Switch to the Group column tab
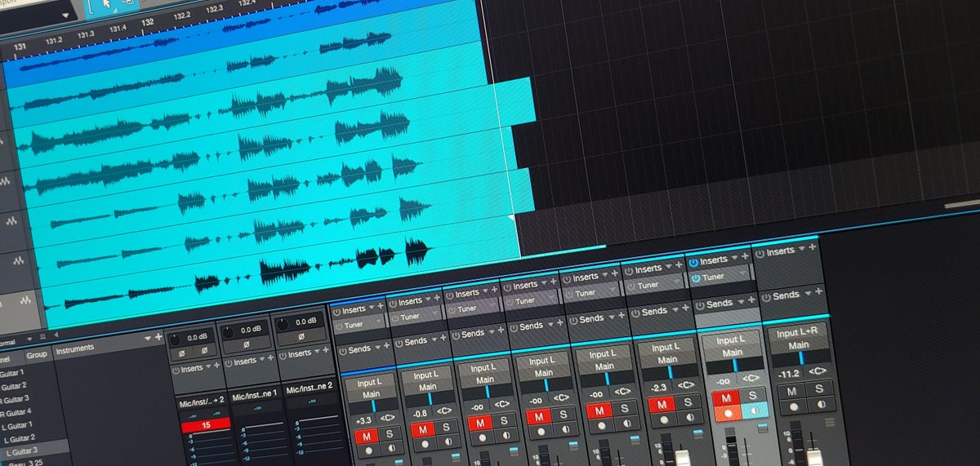980x466 pixels. pyautogui.click(x=37, y=356)
